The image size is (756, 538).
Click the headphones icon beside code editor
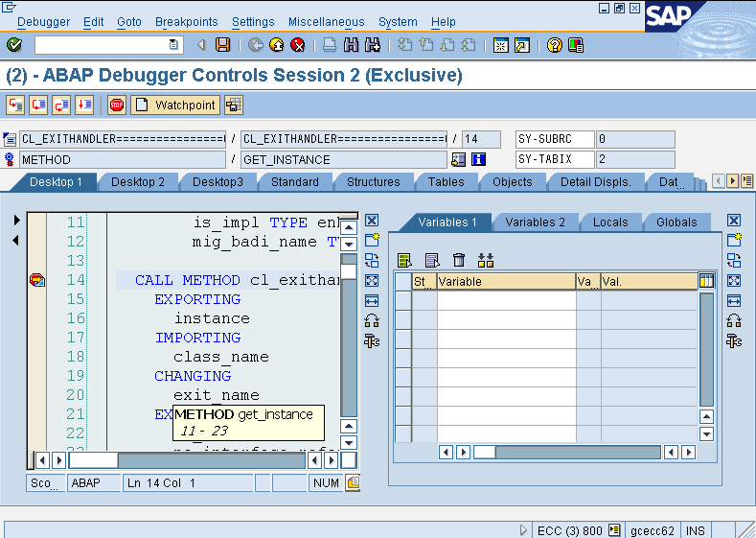(372, 320)
